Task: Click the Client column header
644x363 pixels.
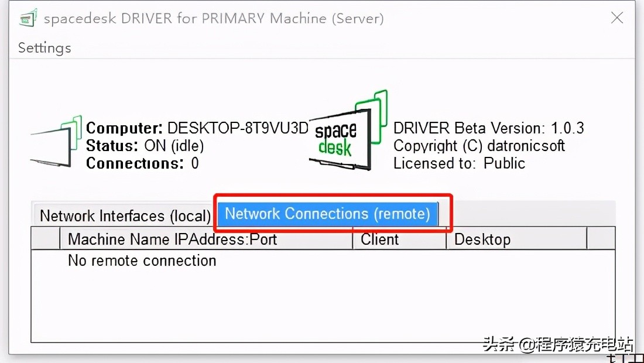Action: click(x=400, y=239)
